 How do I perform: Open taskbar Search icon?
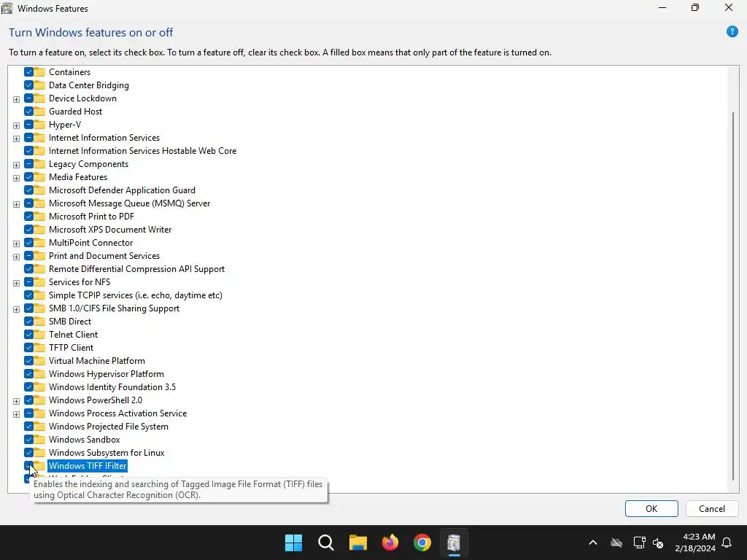[326, 542]
